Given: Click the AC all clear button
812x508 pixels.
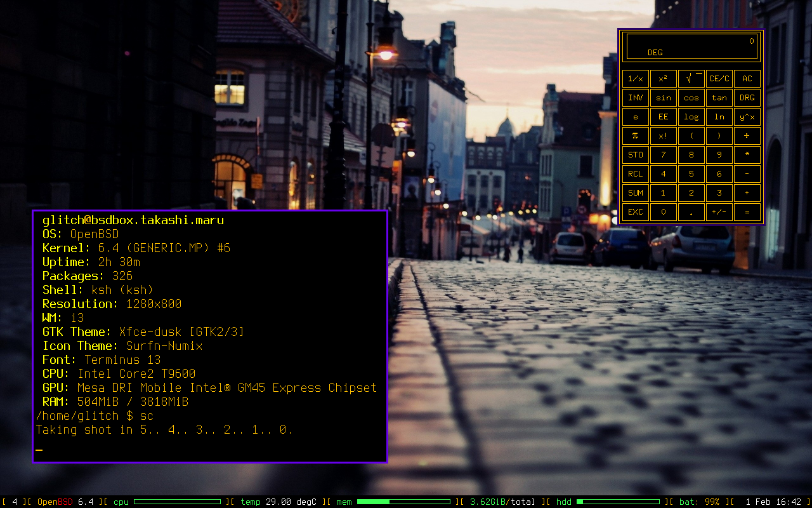Looking at the screenshot, I should click(747, 79).
